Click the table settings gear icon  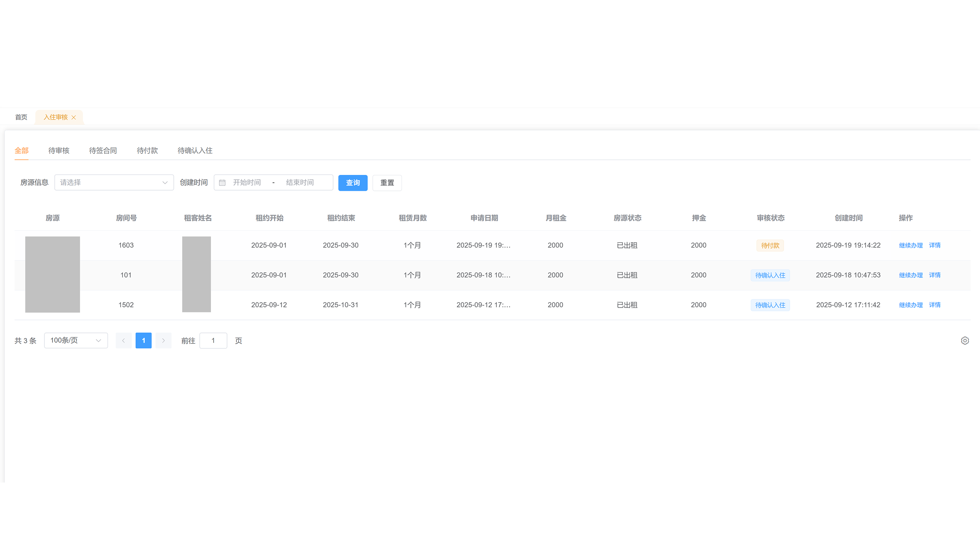coord(965,341)
